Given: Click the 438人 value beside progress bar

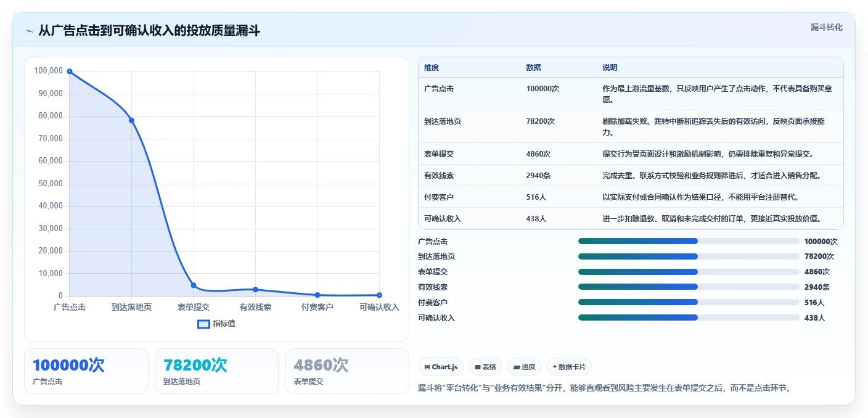Looking at the screenshot, I should click(815, 318).
